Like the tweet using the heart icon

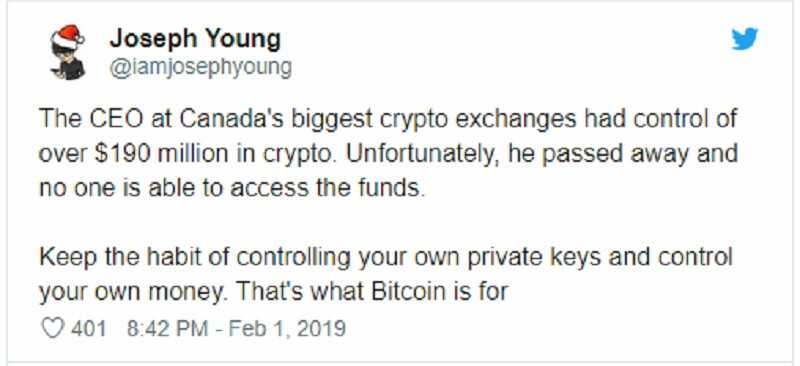pyautogui.click(x=53, y=328)
